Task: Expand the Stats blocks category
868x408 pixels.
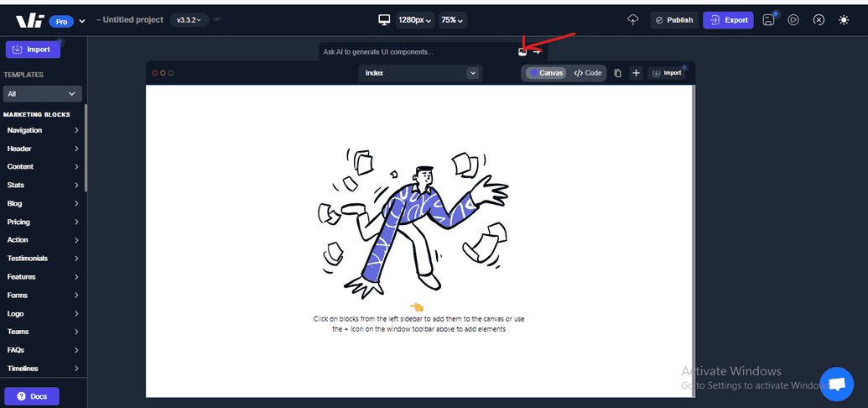Action: (x=42, y=186)
